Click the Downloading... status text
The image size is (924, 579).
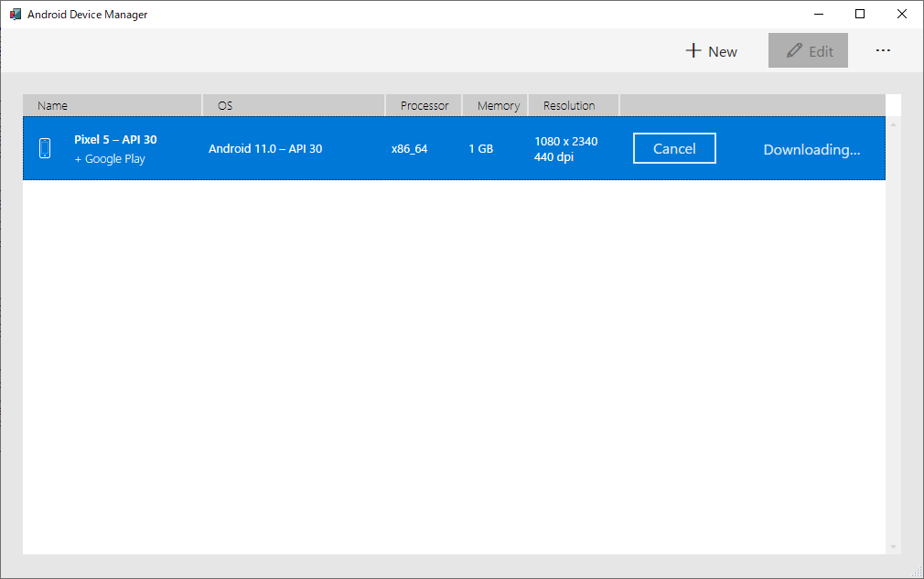811,150
